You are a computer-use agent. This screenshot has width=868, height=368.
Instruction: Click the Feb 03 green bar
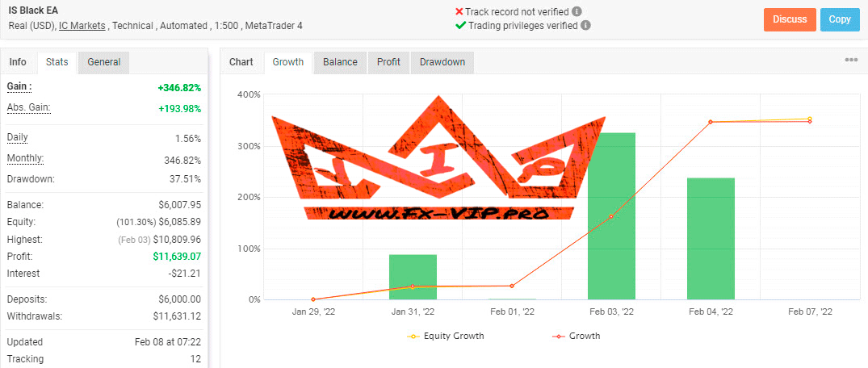pos(612,215)
